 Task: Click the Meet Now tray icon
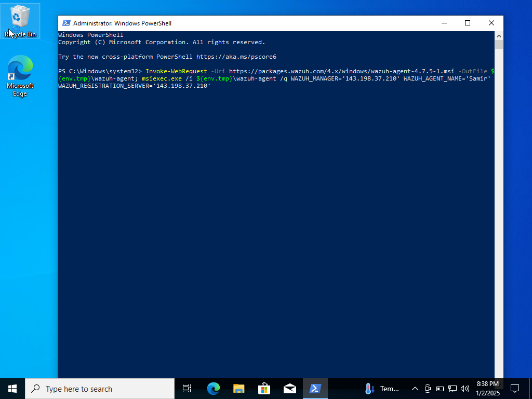pyautogui.click(x=428, y=389)
